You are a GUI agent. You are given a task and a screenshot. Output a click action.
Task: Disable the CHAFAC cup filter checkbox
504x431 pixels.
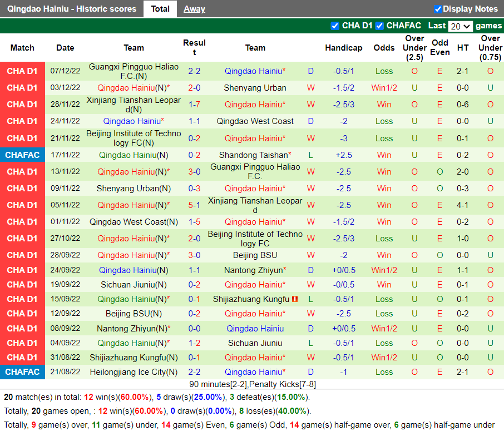(379, 26)
